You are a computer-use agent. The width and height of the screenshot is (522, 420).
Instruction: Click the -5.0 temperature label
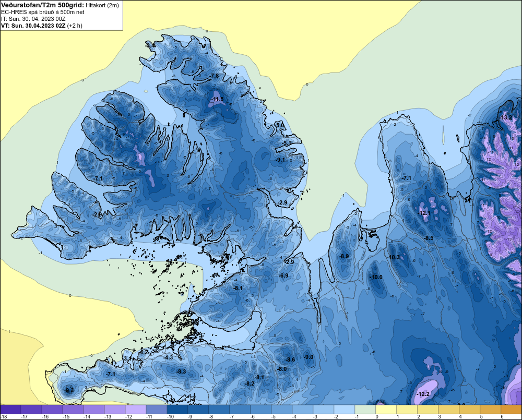(280, 125)
